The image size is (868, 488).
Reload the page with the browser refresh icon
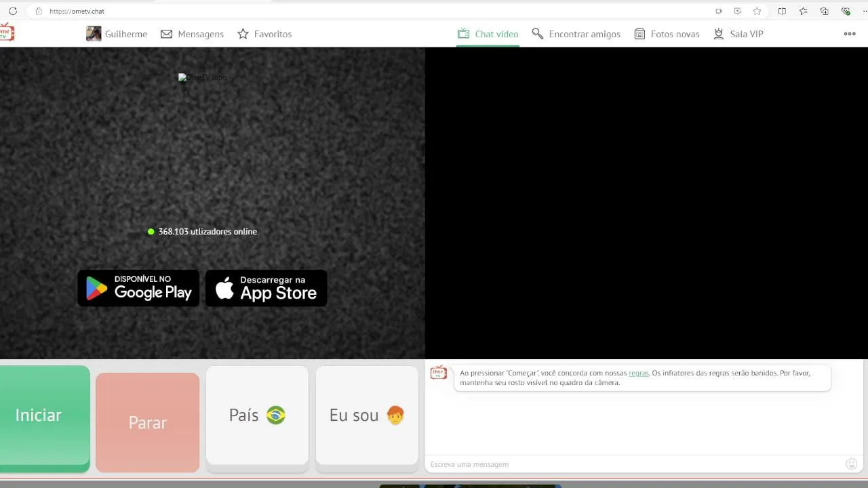click(12, 11)
